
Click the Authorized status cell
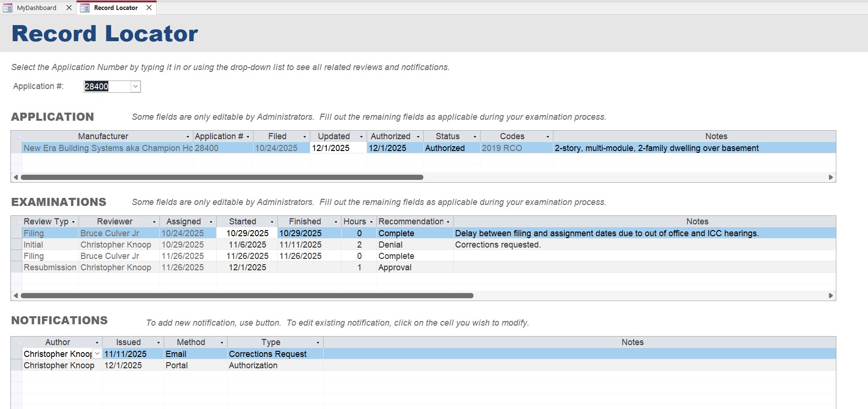coord(452,148)
